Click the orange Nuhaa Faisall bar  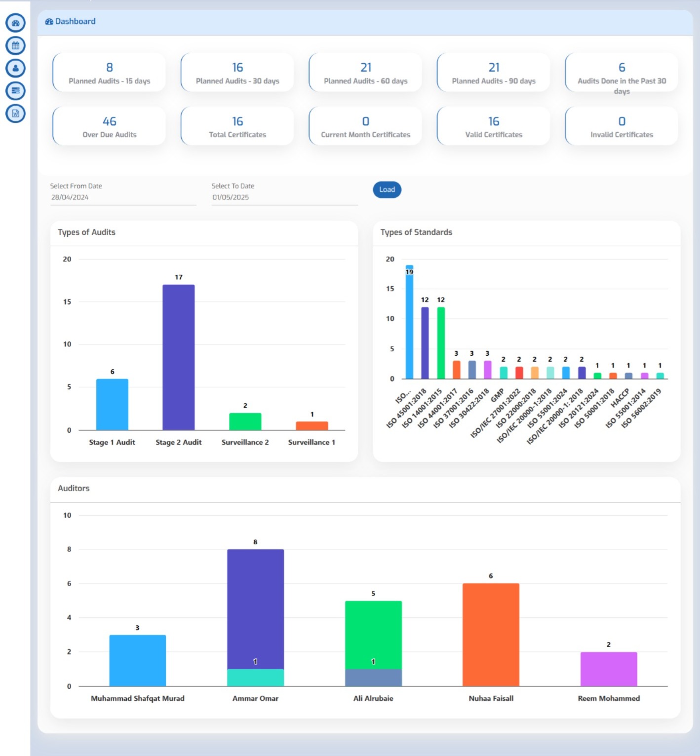pos(491,635)
